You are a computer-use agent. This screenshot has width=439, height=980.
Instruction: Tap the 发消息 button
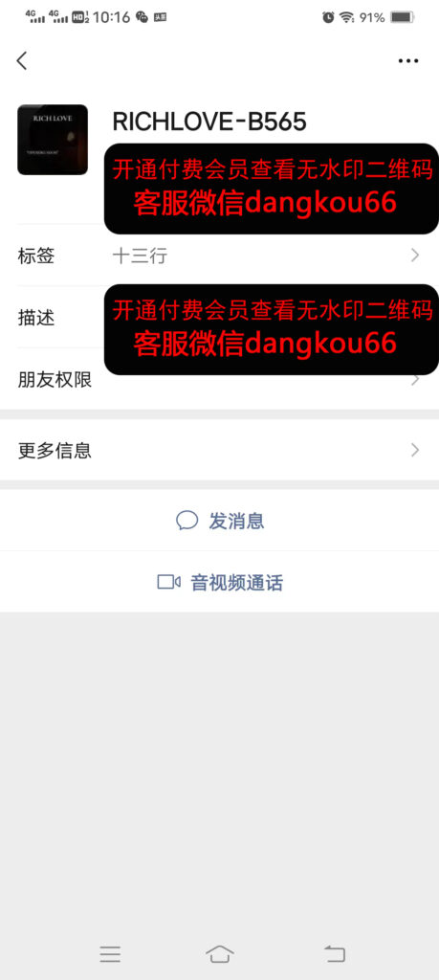[219, 521]
